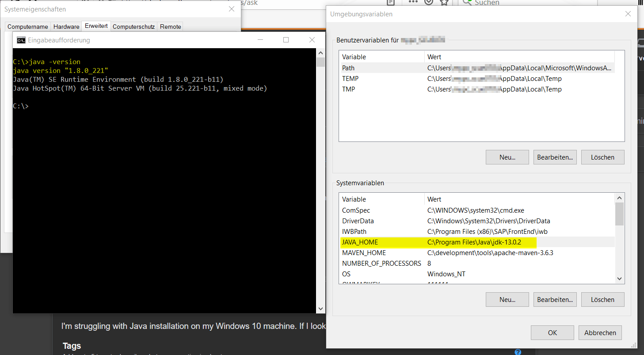Switch to the Computername tab
Screen dimensions: 644x355
pos(27,27)
